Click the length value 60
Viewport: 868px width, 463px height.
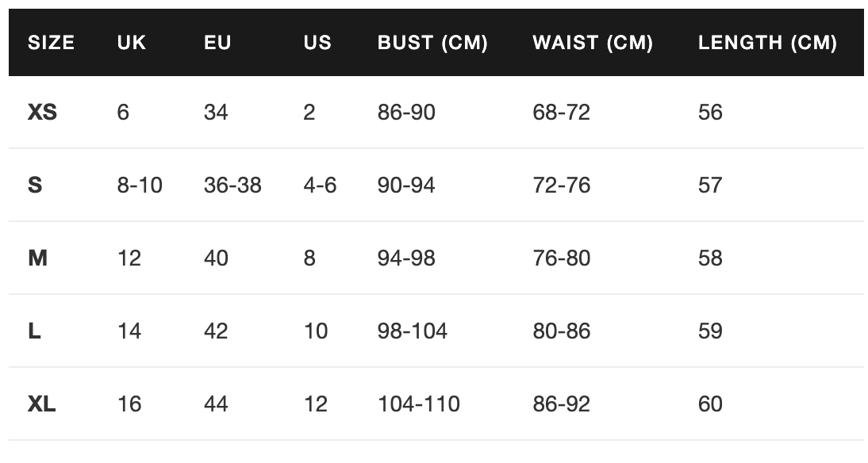(x=710, y=404)
